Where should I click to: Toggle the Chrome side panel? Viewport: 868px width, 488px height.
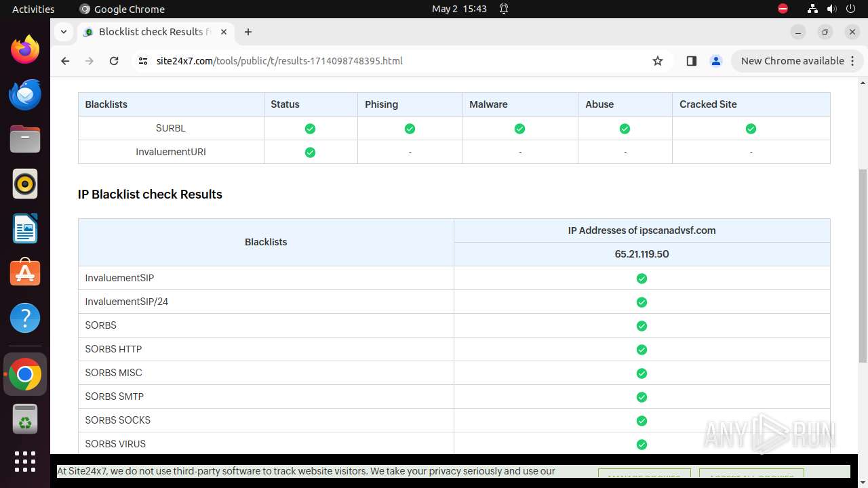point(692,61)
